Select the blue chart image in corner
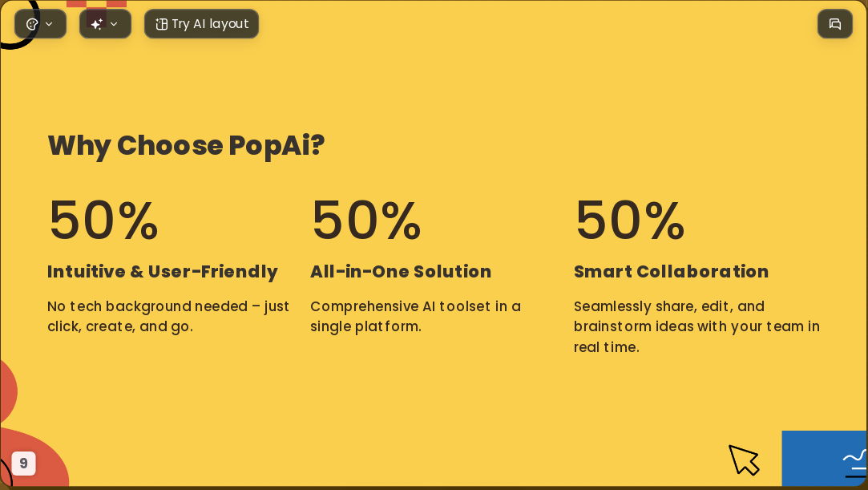Image resolution: width=868 pixels, height=490 pixels. pyautogui.click(x=824, y=459)
